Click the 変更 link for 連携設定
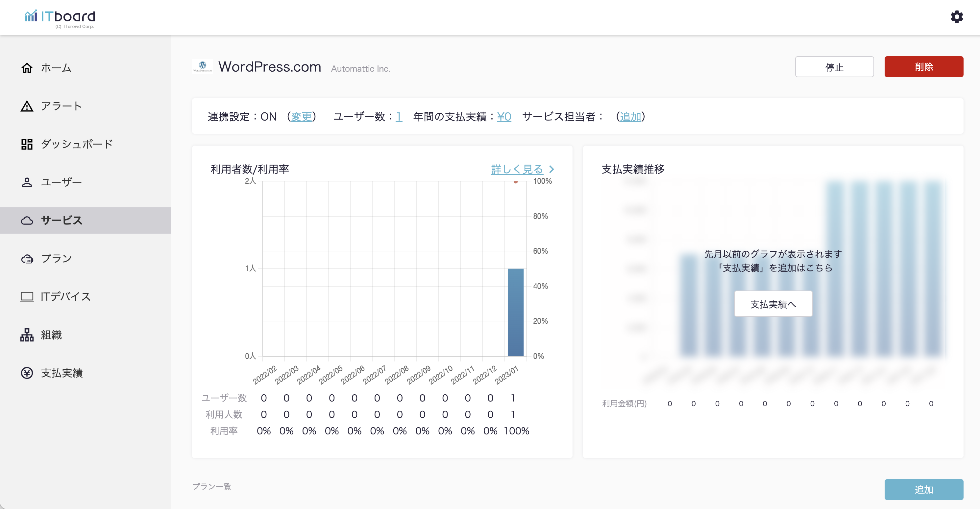This screenshot has height=509, width=980. (x=301, y=117)
